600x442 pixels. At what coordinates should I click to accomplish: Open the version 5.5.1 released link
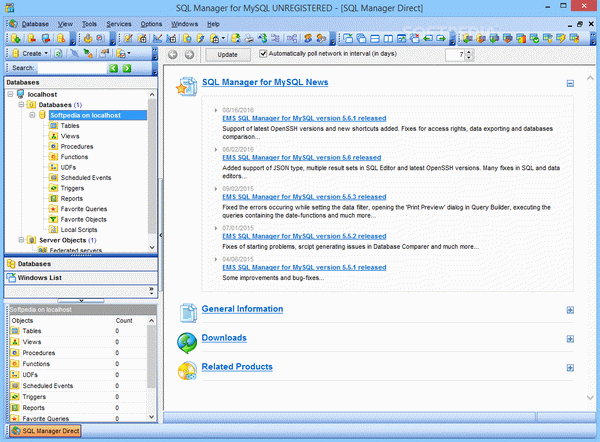click(304, 267)
